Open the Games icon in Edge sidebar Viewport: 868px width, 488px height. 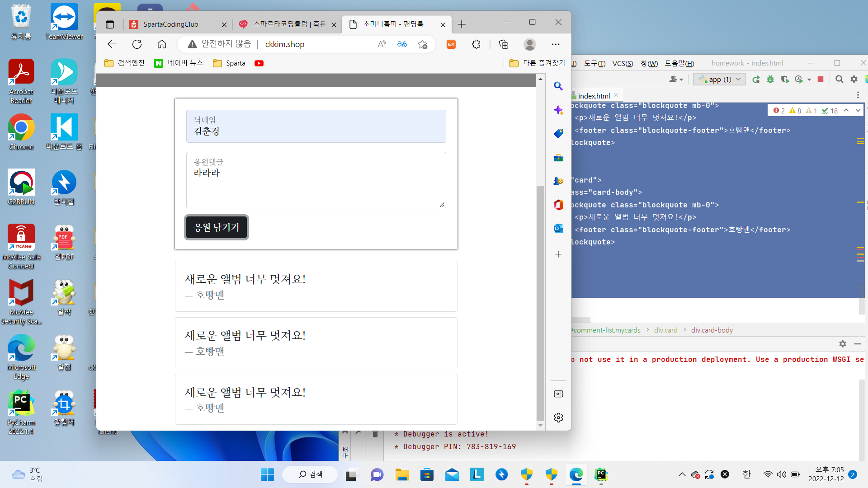(x=558, y=181)
